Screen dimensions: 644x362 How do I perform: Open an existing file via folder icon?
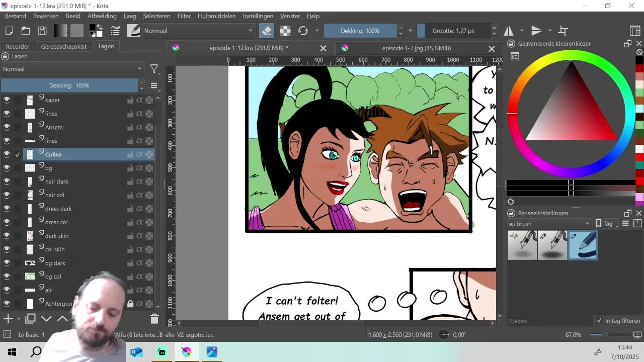26,31
